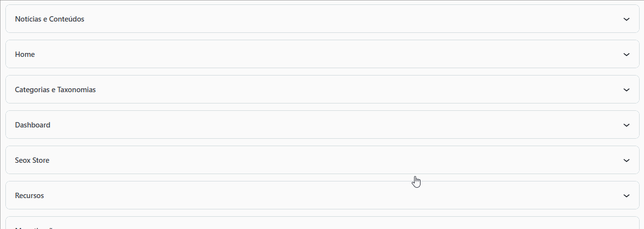Click the "Notícias e Conteúdos" label text
Viewport: 644px width, 229px height.
pos(50,19)
